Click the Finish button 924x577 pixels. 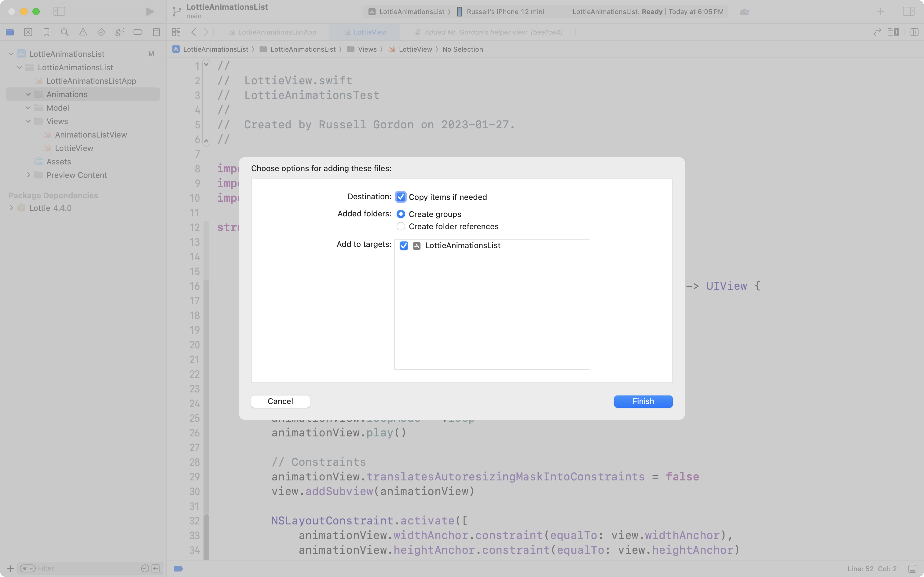click(643, 401)
